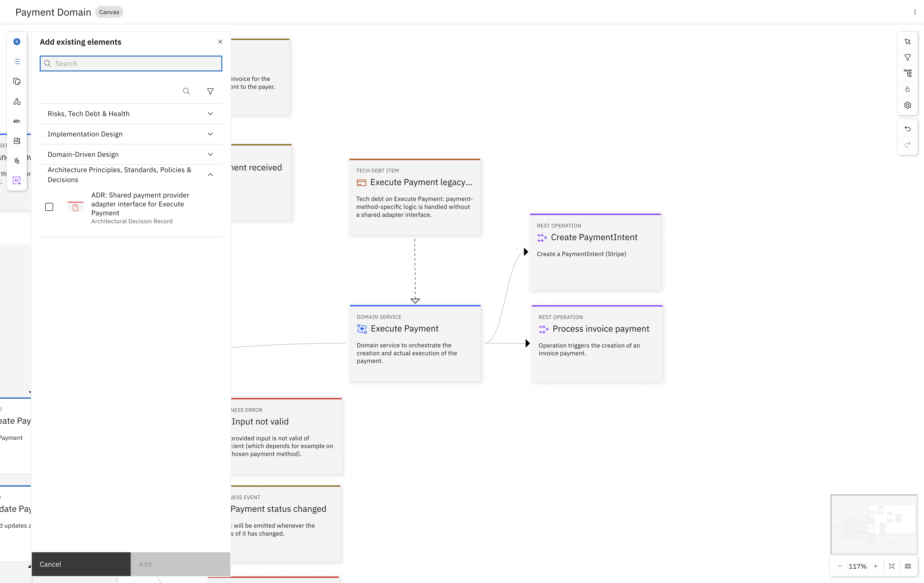The image size is (924, 583).
Task: Open the AI assistant icon in left toolbar
Action: 17,180
